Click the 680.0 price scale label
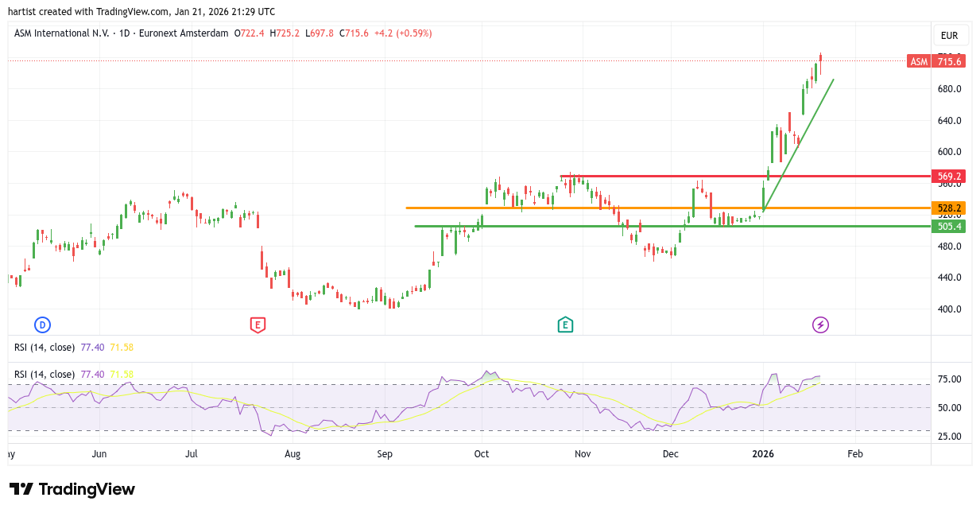Image resolution: width=980 pixels, height=513 pixels. point(949,89)
